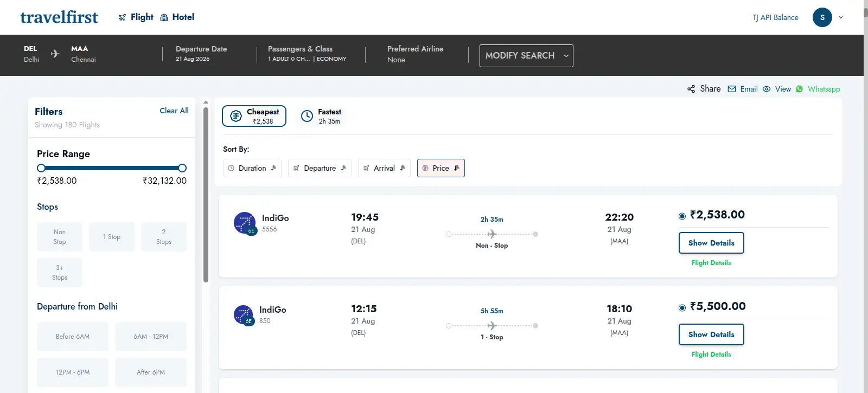This screenshot has width=868, height=393.
Task: Click the sort arrow icon on Departure
Action: [x=343, y=168]
